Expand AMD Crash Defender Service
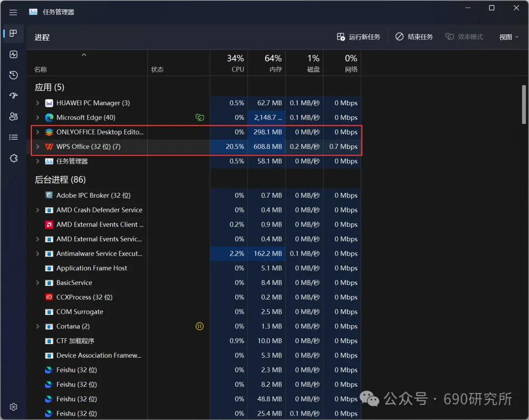This screenshot has width=529, height=420. pyautogui.click(x=37, y=210)
